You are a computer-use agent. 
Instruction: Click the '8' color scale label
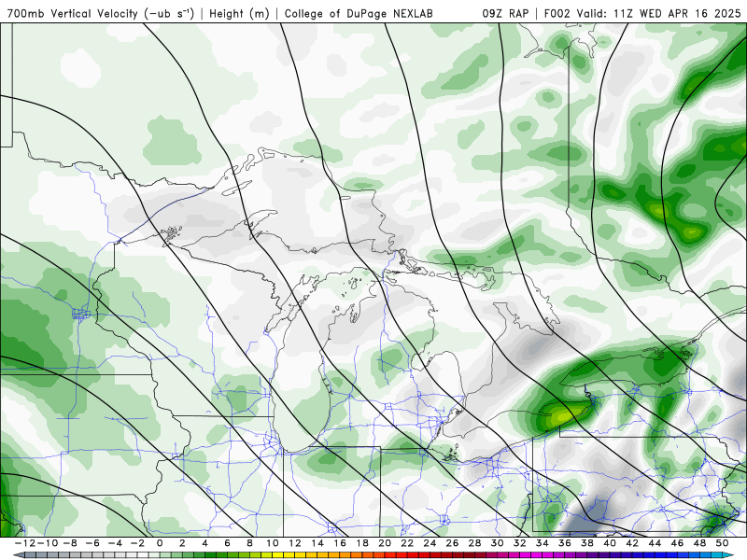(x=249, y=543)
